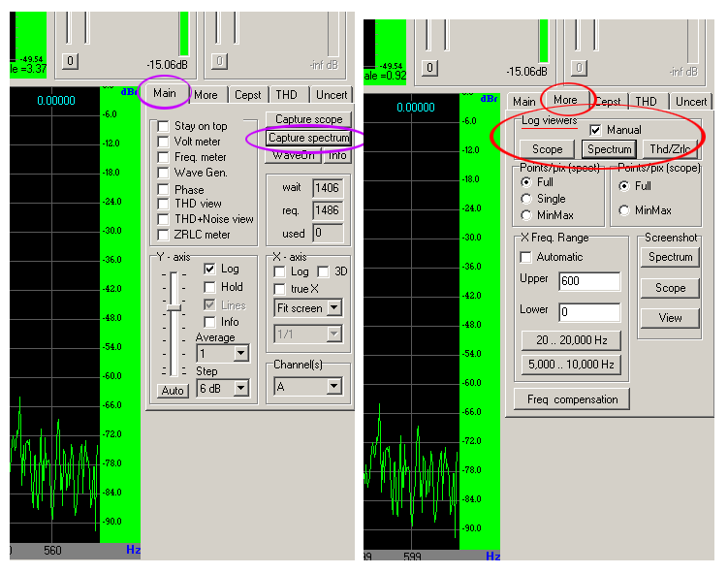This screenshot has height=573, width=728.
Task: Click Capture scope button
Action: pos(309,119)
